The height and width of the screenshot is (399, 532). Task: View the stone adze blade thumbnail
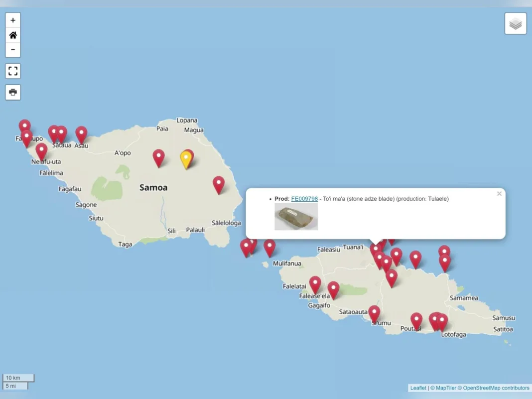click(x=296, y=217)
